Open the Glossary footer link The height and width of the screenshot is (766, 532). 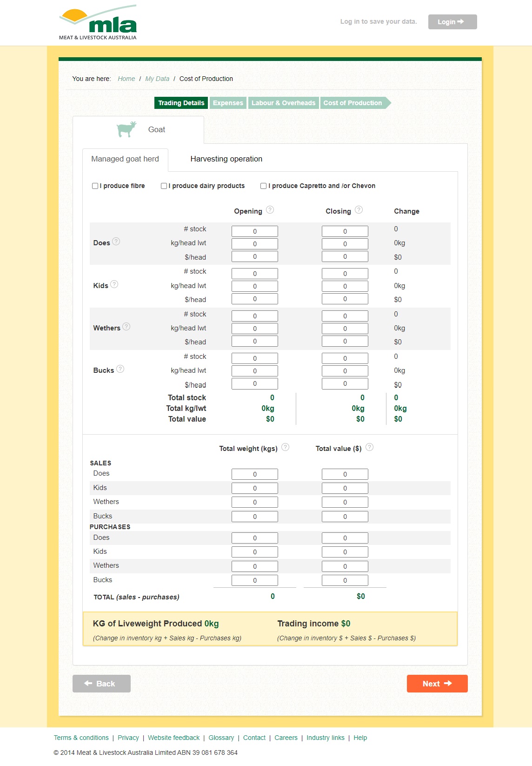(x=221, y=738)
